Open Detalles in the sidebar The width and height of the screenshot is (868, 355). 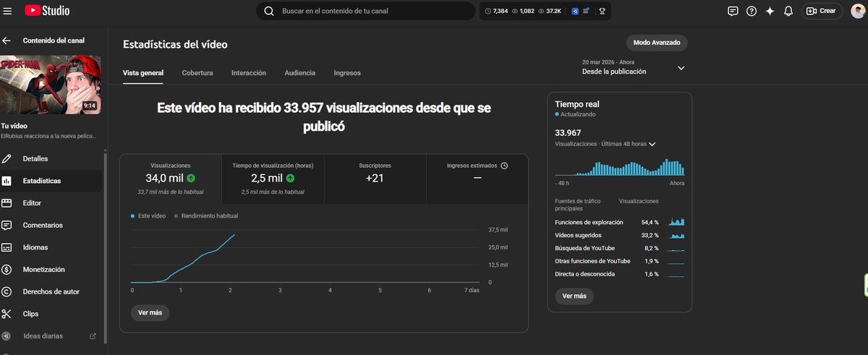click(51, 158)
